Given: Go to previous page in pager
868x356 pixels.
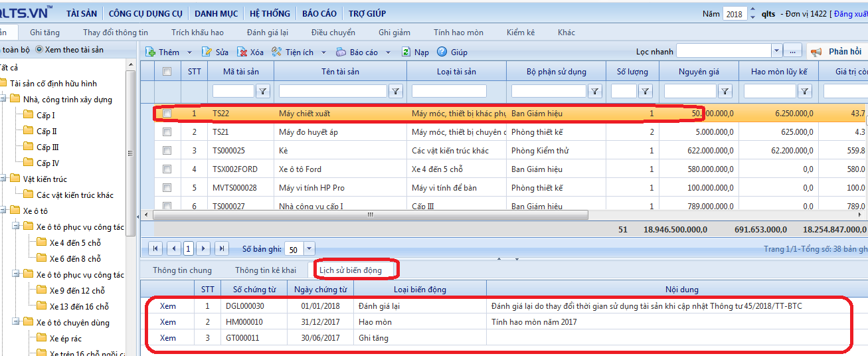Looking at the screenshot, I should [174, 248].
